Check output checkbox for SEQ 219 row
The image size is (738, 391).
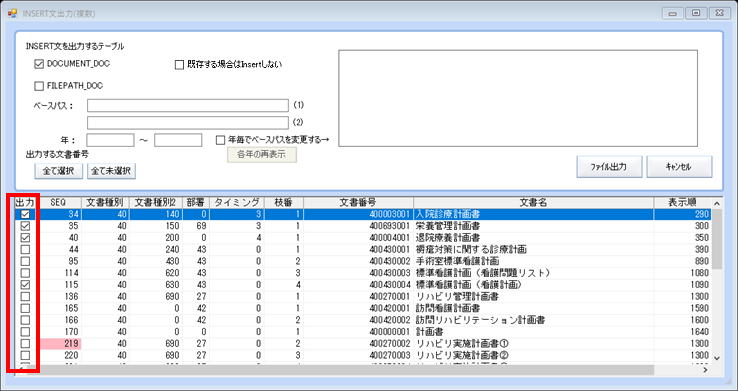(25, 343)
